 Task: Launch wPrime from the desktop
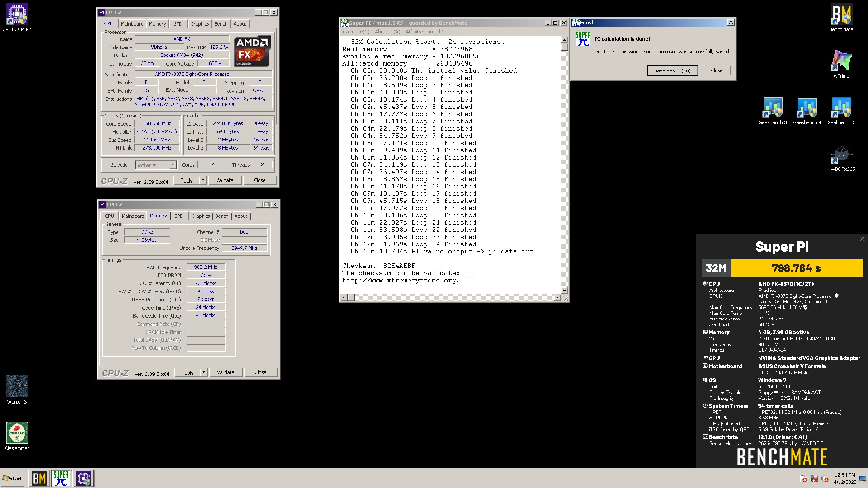point(841,64)
